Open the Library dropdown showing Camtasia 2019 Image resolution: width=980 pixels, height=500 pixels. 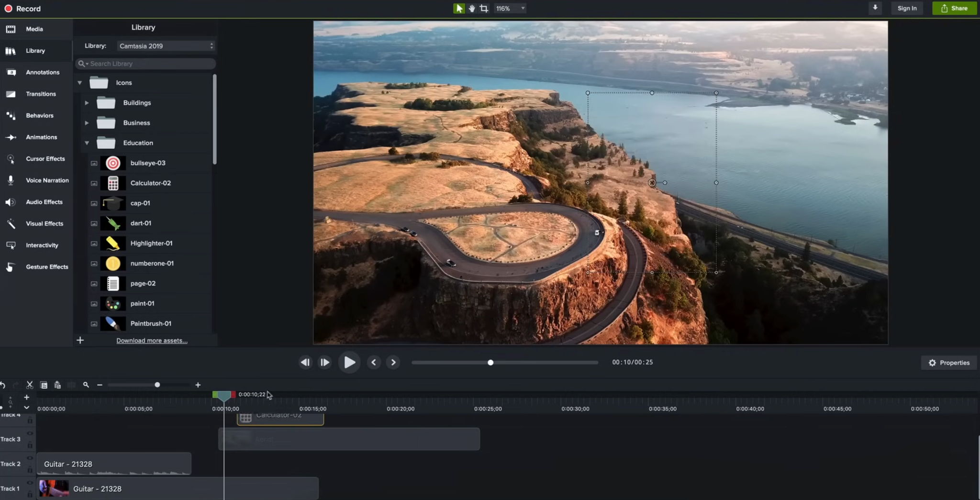[x=165, y=45]
